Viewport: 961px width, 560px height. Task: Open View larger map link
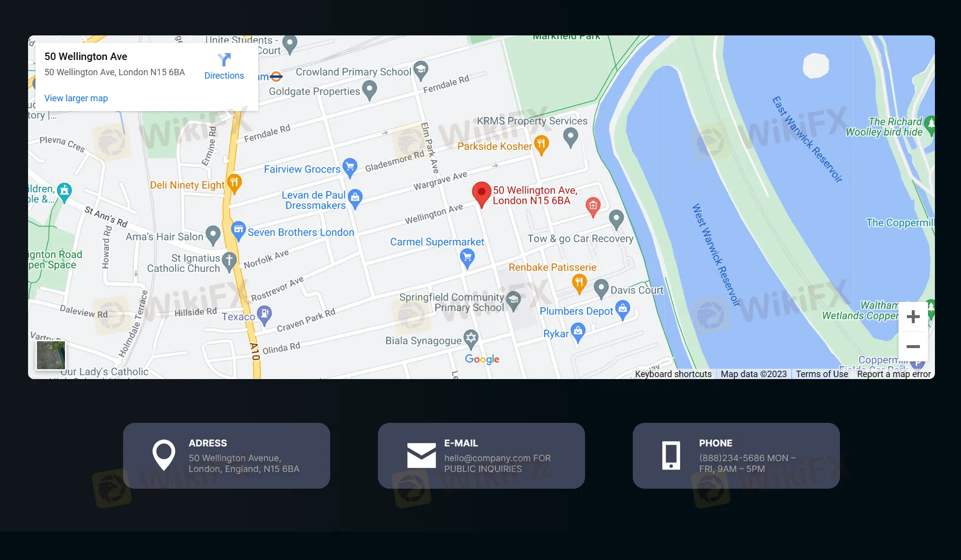(x=76, y=98)
